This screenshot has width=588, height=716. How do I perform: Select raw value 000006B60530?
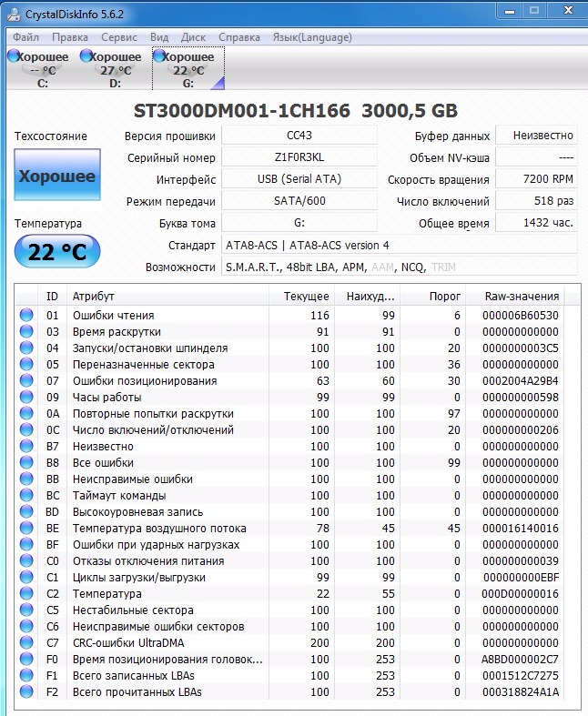(x=521, y=316)
